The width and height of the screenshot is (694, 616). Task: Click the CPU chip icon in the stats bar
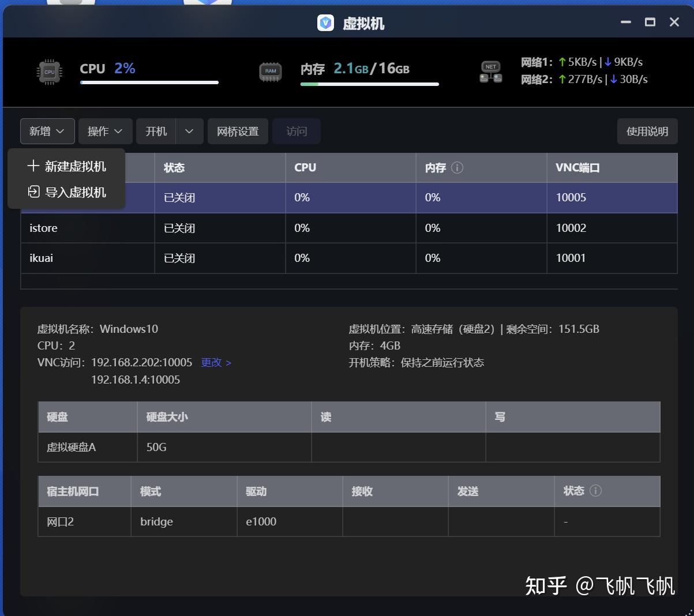(x=49, y=71)
